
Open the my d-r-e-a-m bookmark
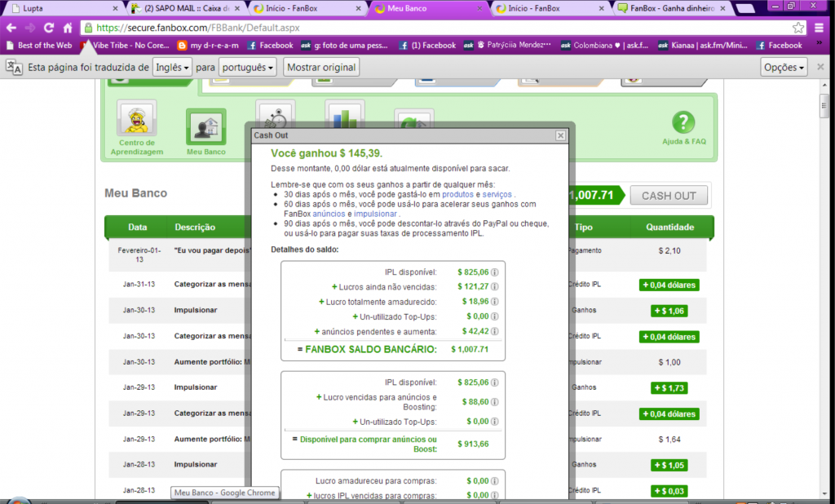coord(208,46)
